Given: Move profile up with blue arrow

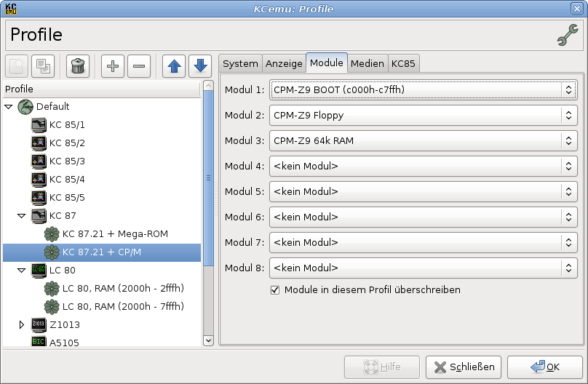Looking at the screenshot, I should 174,66.
